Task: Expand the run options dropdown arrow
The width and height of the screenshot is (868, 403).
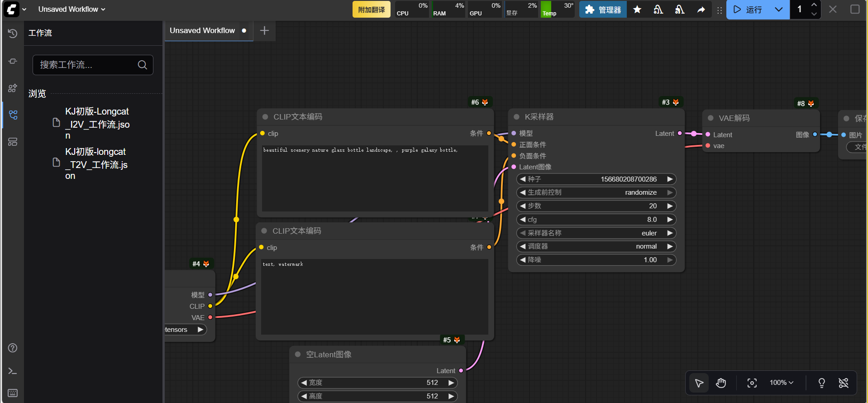Action: pos(779,10)
